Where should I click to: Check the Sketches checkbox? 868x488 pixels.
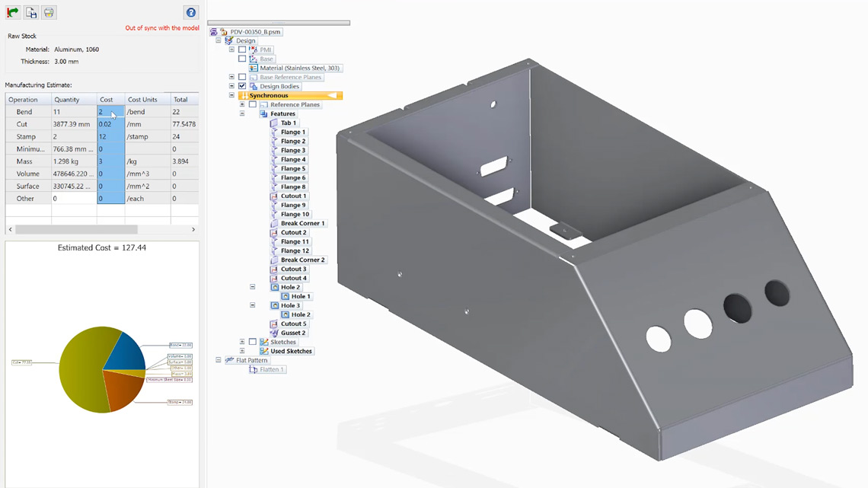[253, 342]
